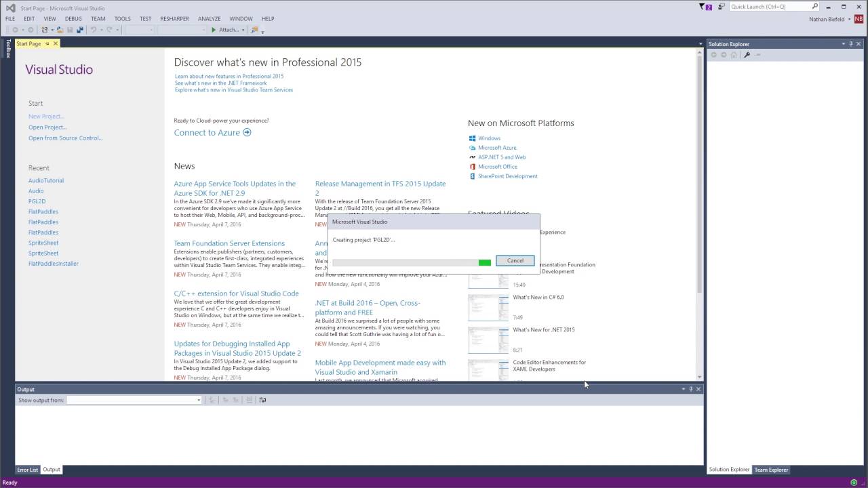868x488 pixels.
Task: Open C/C++ extension for Visual Studio Code article
Action: [236, 293]
